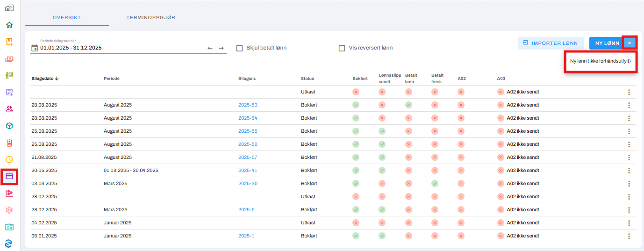Open the orange clipboard sidebar icon

(x=9, y=143)
